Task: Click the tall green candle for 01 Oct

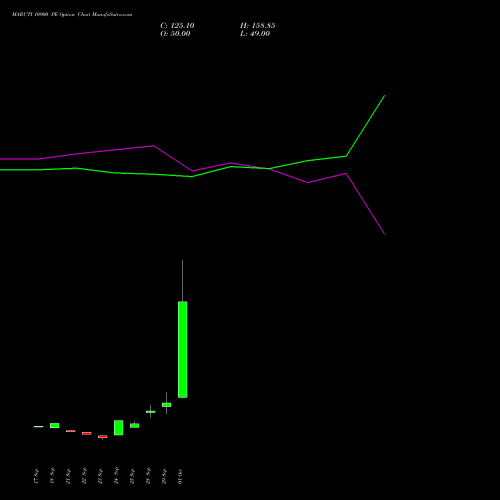Action: tap(182, 349)
